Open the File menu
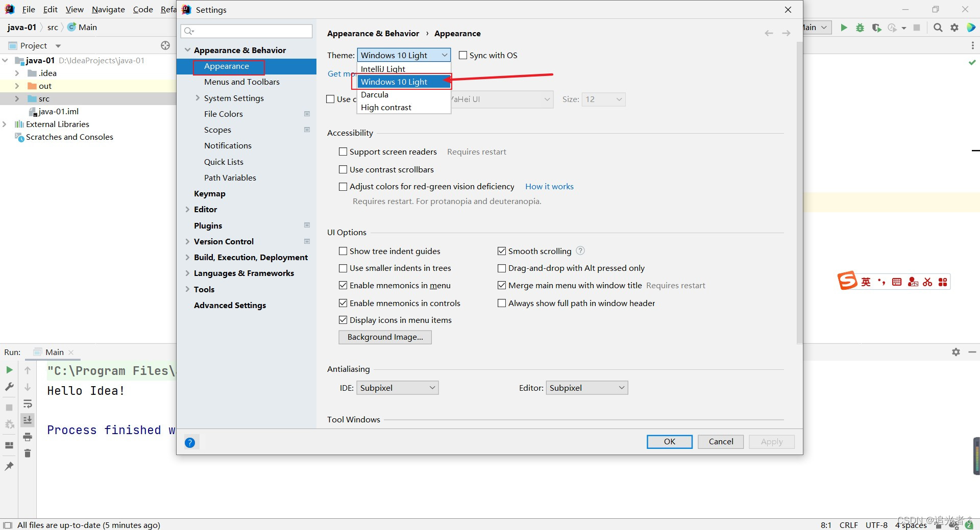Screen dimensions: 980x530 (x=29, y=9)
